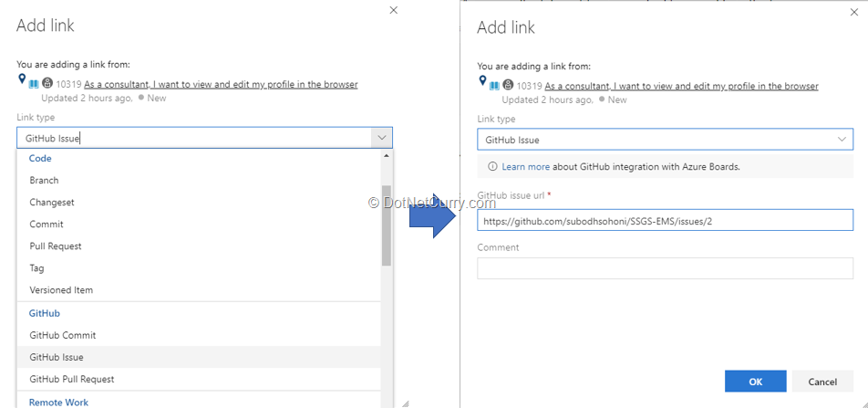
Task: Click the pin icon in left dialog
Action: click(x=22, y=78)
